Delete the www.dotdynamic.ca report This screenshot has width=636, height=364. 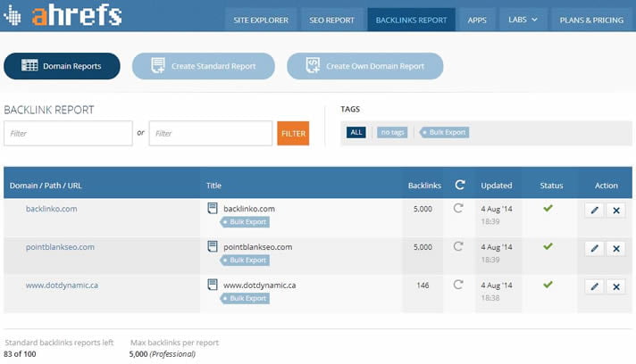(616, 286)
